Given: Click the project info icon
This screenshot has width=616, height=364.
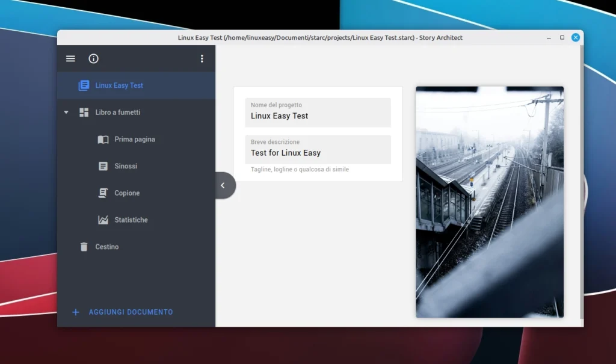Looking at the screenshot, I should [x=93, y=59].
